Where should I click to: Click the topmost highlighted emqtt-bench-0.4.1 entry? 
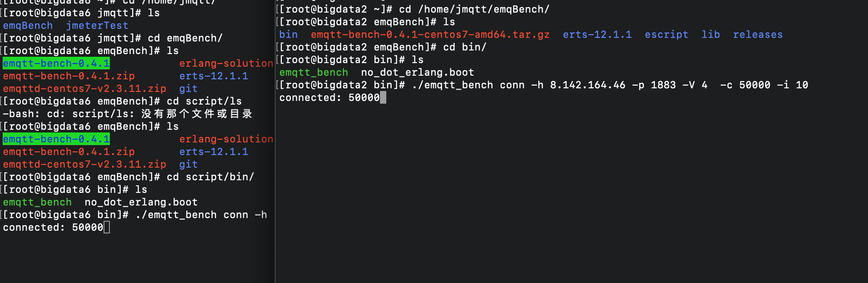[x=56, y=64]
